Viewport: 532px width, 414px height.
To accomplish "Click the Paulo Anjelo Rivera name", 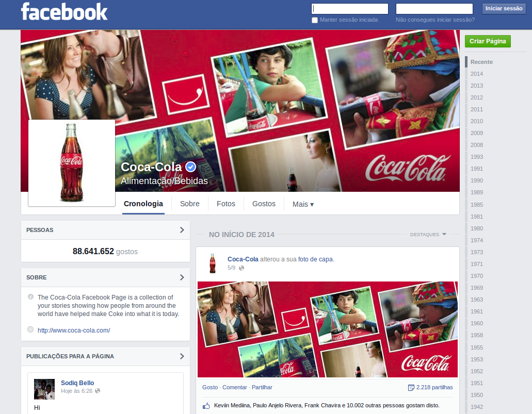I will 277,406.
